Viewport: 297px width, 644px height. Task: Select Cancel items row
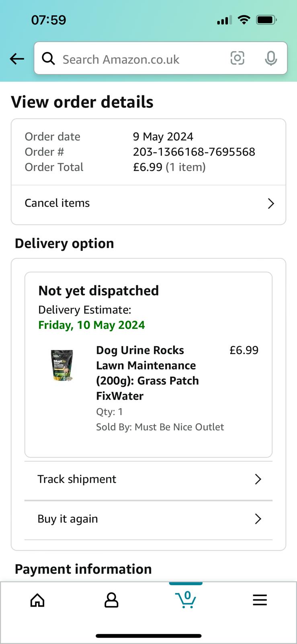[x=148, y=204]
